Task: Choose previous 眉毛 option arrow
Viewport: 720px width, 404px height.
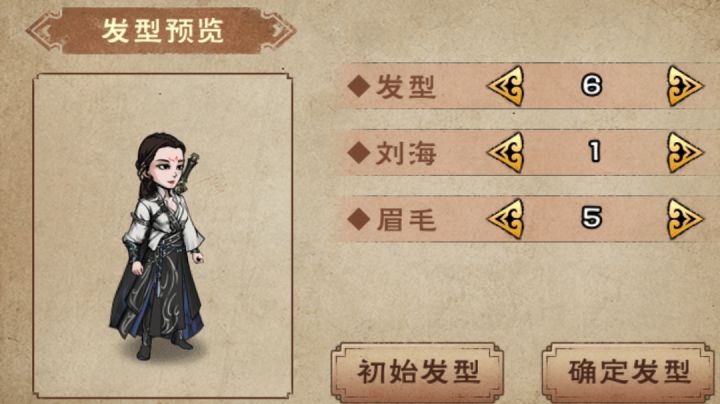Action: 506,219
